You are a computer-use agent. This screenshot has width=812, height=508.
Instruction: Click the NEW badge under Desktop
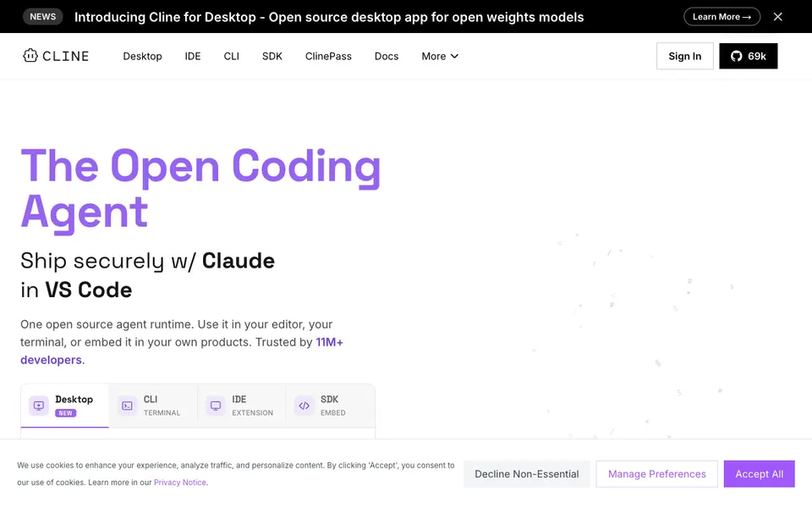click(66, 413)
